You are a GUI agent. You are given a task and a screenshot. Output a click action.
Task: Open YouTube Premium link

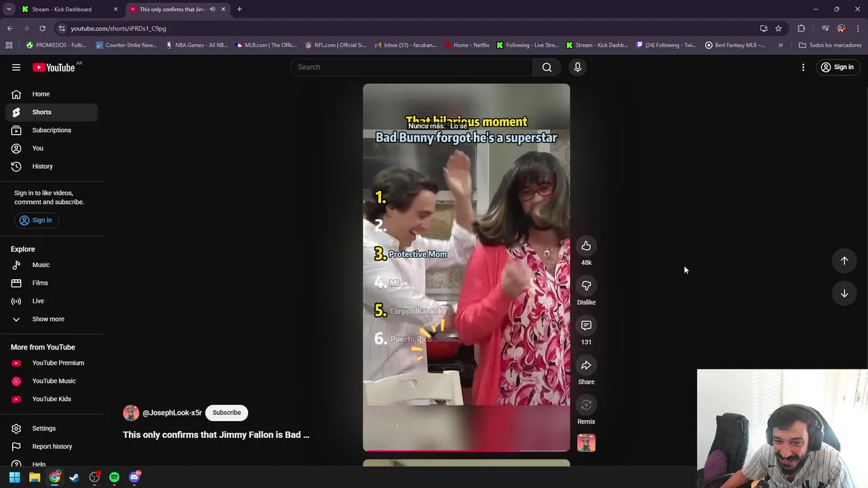coord(52,363)
